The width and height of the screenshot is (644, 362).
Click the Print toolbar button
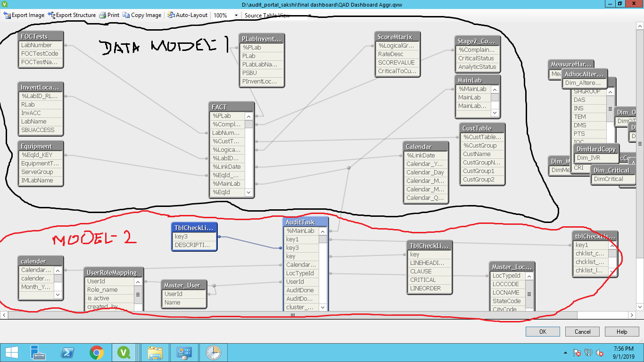click(109, 15)
